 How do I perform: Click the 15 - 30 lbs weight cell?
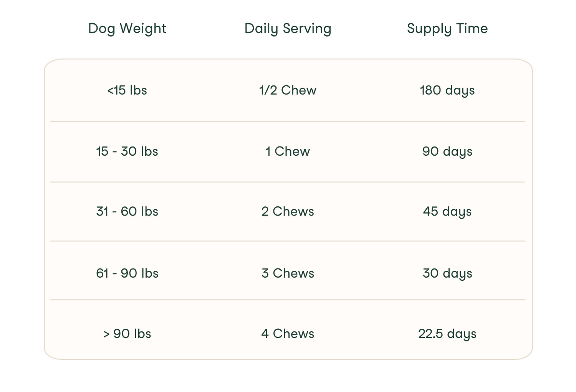(x=127, y=152)
